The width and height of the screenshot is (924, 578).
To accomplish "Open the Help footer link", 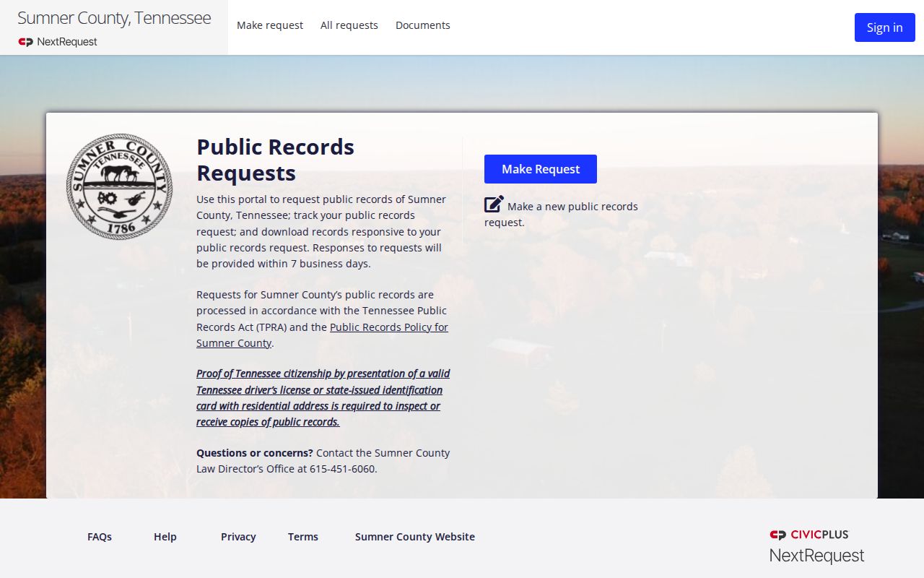I will pyautogui.click(x=165, y=537).
